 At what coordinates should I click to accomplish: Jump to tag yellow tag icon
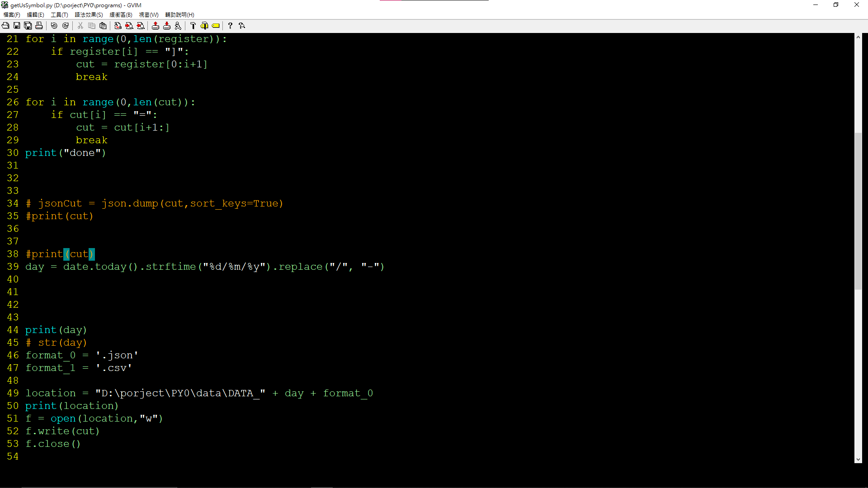[216, 26]
